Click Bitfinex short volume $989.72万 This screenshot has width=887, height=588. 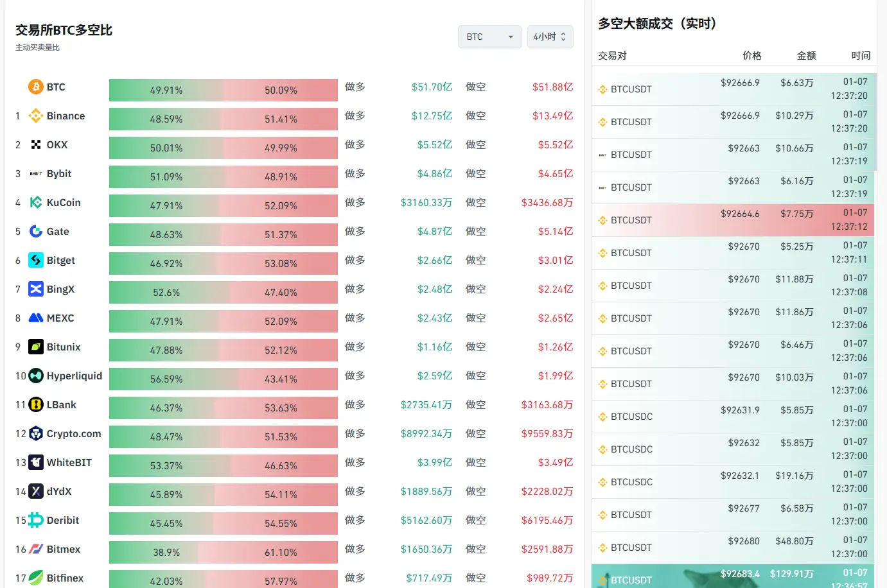click(x=550, y=578)
